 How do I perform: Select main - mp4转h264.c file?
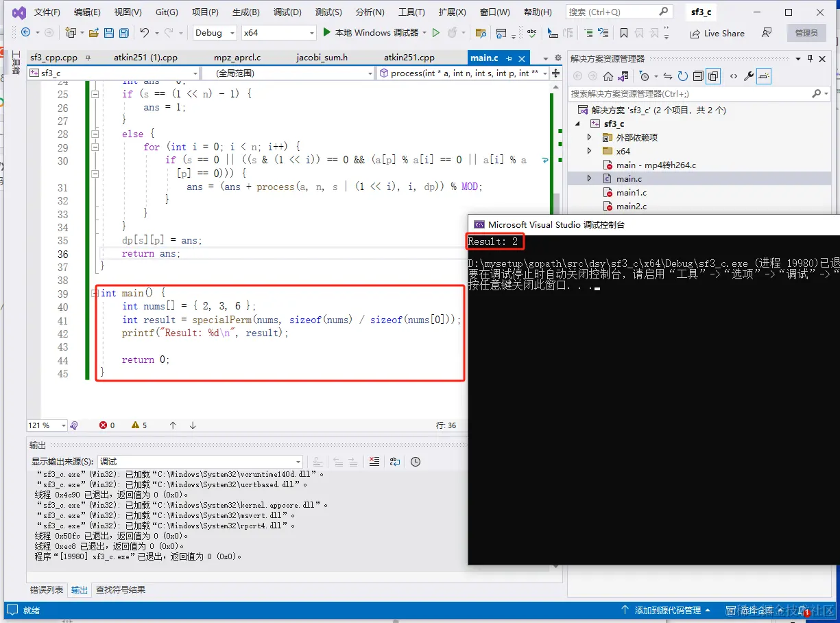coord(656,165)
